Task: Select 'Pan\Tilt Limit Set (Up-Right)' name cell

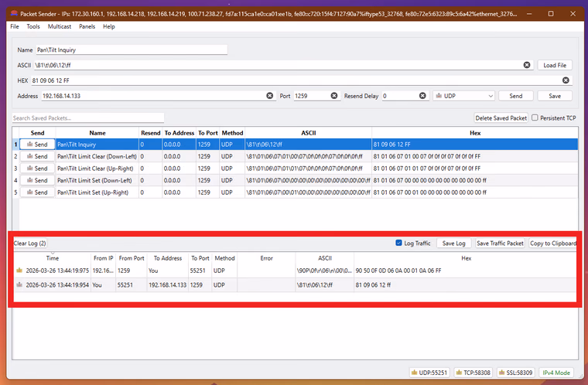Action: pos(97,192)
